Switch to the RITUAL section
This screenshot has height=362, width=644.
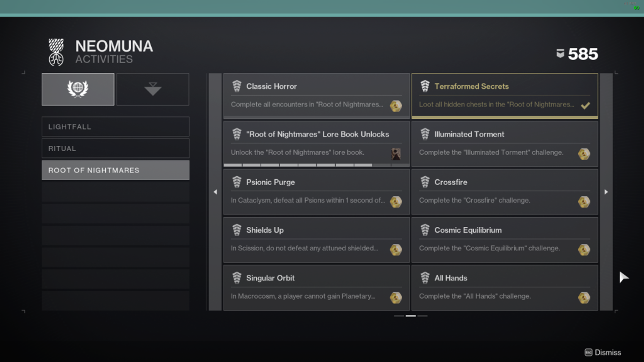pyautogui.click(x=115, y=148)
